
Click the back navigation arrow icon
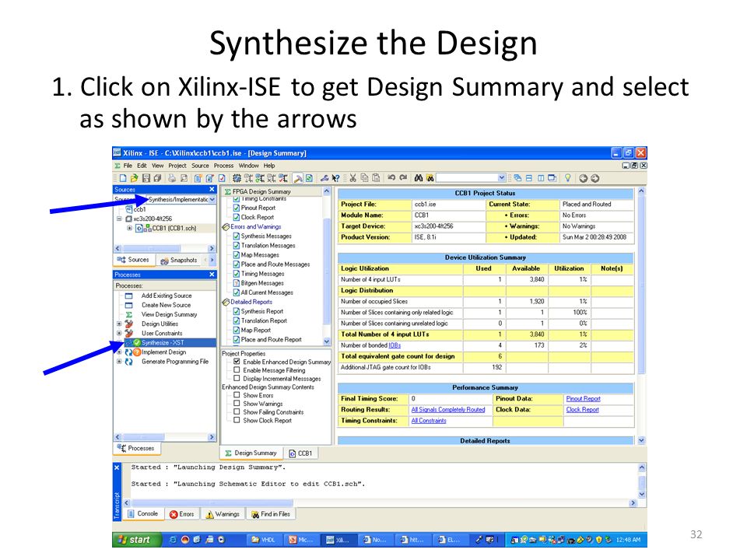coord(583,178)
